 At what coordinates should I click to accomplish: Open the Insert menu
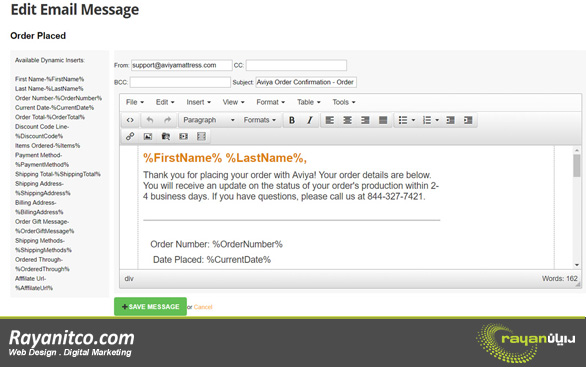(199, 102)
